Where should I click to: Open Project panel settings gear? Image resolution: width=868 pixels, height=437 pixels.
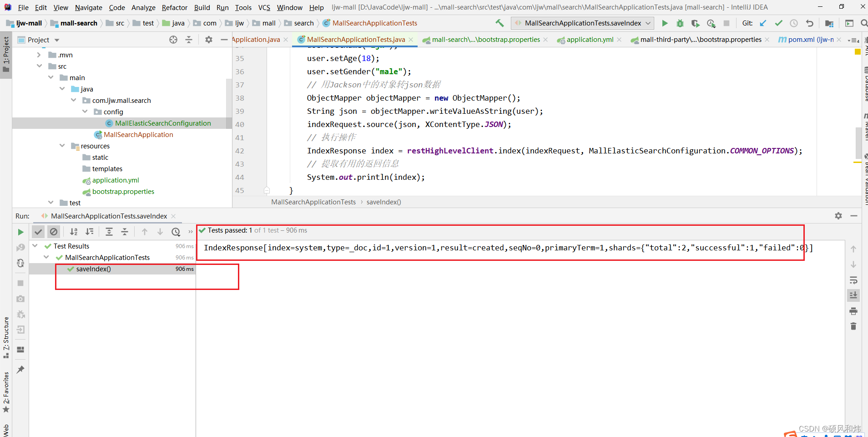(x=209, y=40)
